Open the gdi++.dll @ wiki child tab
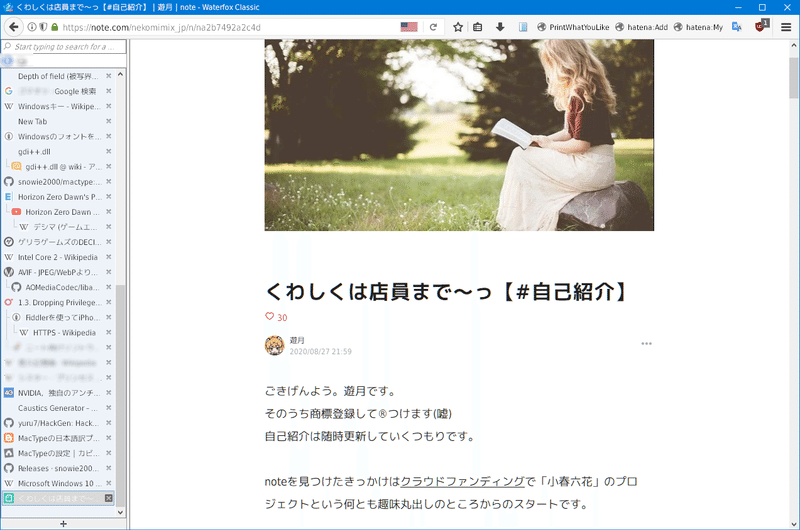 (58, 167)
